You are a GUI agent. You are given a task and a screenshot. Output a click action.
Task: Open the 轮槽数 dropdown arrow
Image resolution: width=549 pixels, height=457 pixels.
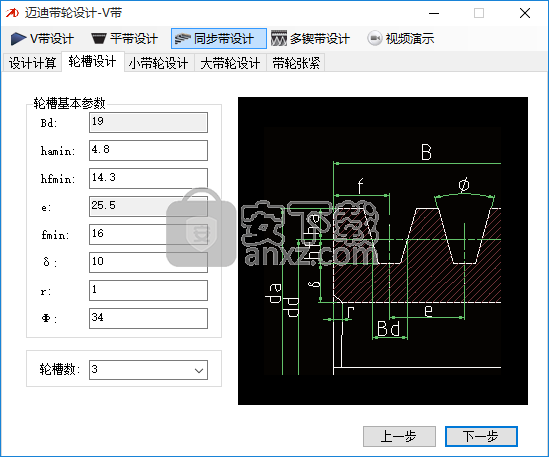(199, 370)
